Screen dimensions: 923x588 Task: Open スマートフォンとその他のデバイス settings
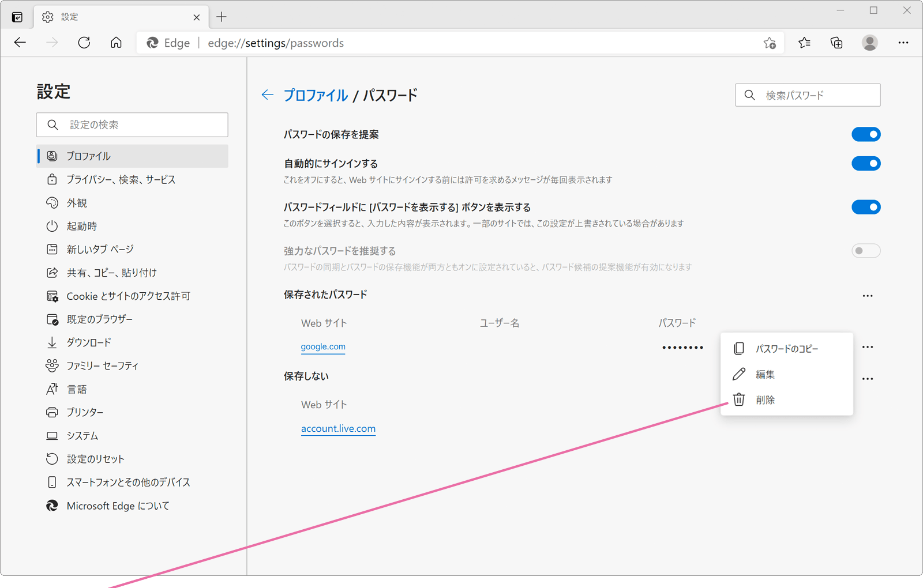pyautogui.click(x=132, y=482)
